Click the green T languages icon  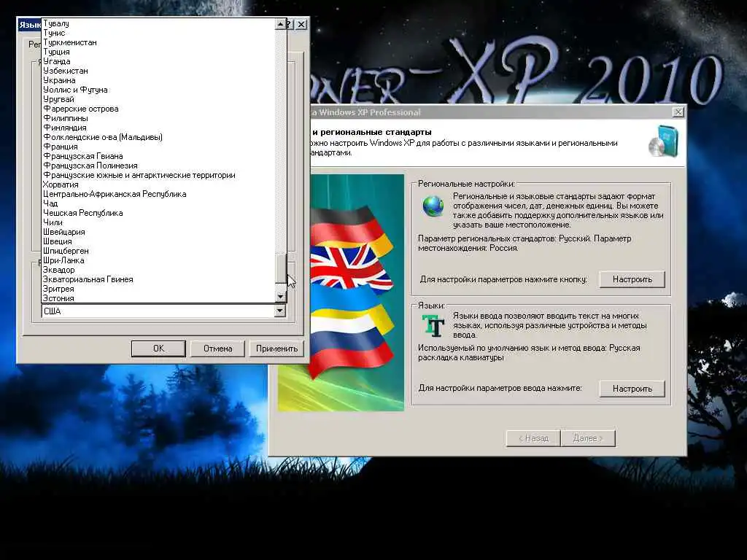pos(433,326)
